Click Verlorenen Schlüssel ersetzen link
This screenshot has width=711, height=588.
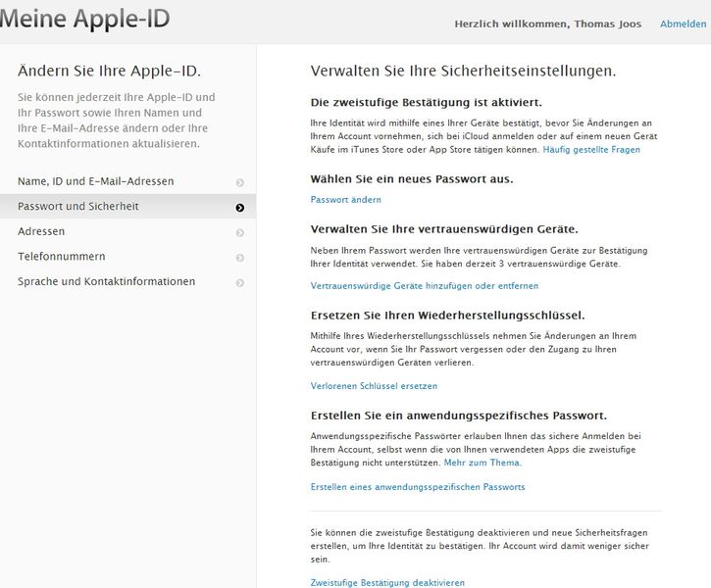(x=374, y=386)
